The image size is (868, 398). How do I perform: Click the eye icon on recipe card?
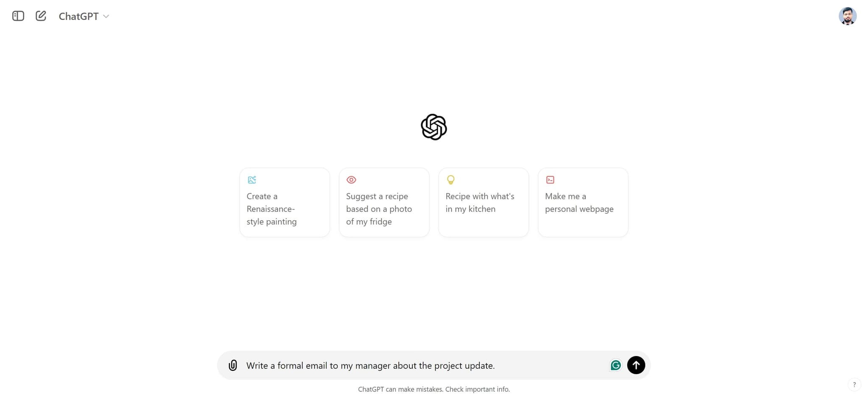pyautogui.click(x=351, y=180)
